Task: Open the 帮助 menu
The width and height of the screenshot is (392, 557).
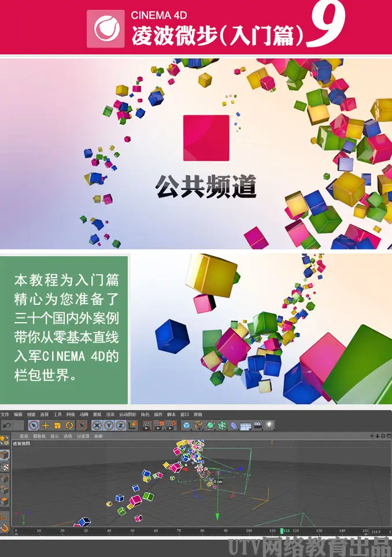Action: click(198, 414)
